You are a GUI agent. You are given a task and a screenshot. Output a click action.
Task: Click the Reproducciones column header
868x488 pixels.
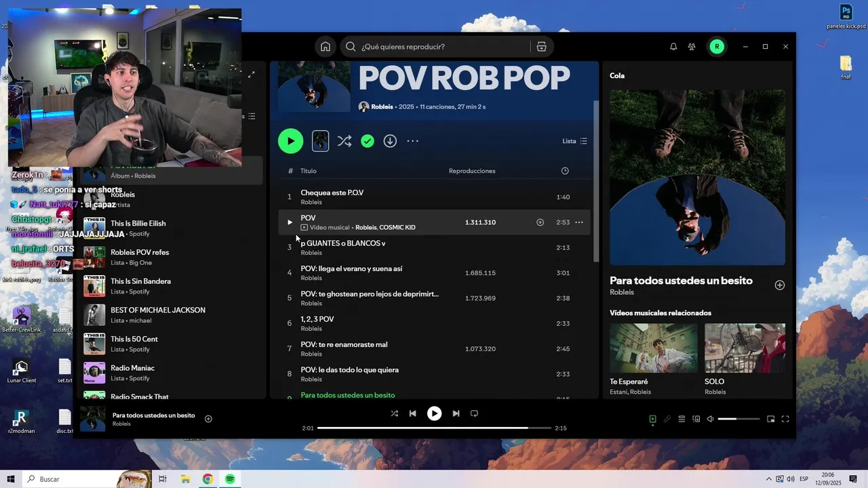point(472,171)
